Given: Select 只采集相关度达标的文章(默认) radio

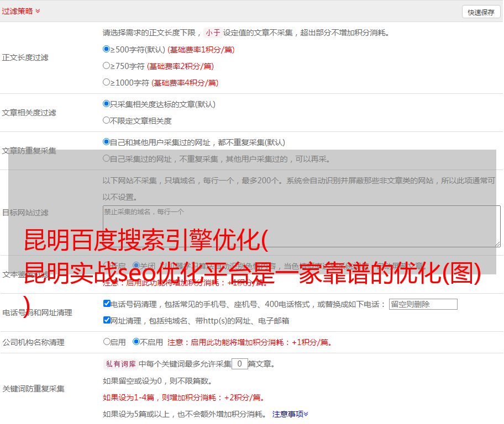Looking at the screenshot, I should 107,104.
